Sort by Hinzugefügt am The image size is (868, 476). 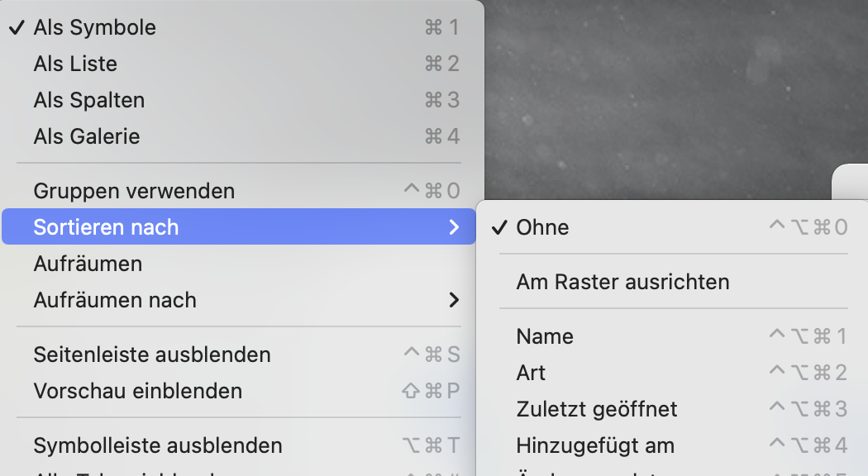point(595,445)
